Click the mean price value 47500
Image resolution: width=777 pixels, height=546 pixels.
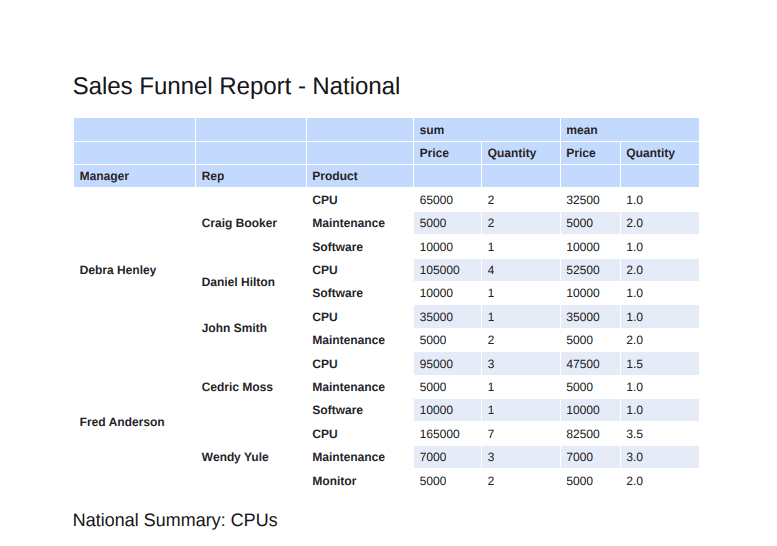(583, 364)
